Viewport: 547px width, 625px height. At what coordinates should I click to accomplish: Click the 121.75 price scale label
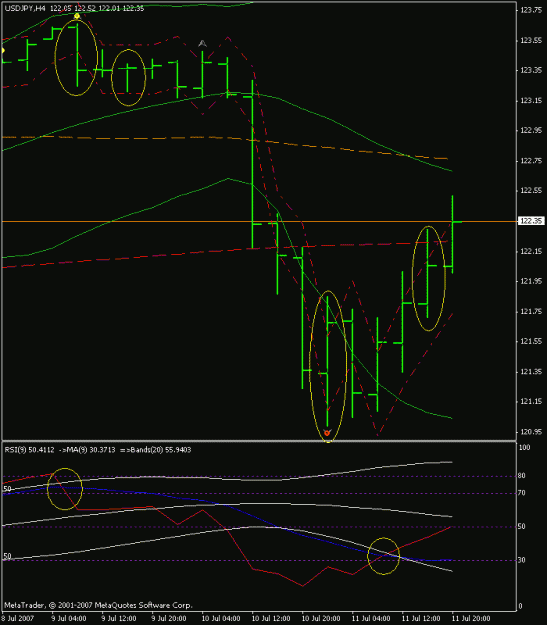(x=531, y=311)
